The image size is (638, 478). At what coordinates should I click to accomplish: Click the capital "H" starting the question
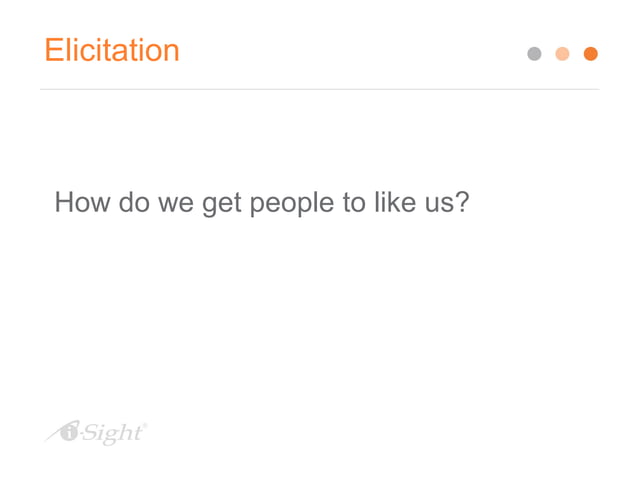pos(64,202)
